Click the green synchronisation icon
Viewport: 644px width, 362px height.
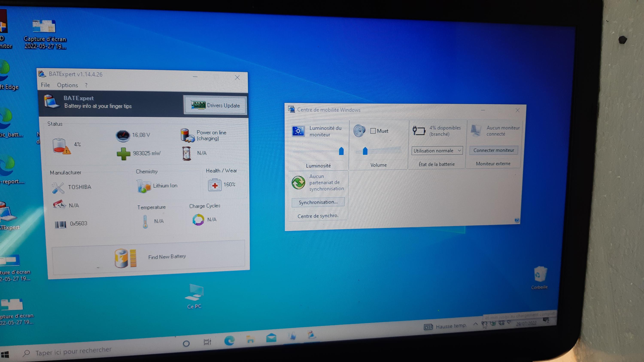click(x=298, y=182)
